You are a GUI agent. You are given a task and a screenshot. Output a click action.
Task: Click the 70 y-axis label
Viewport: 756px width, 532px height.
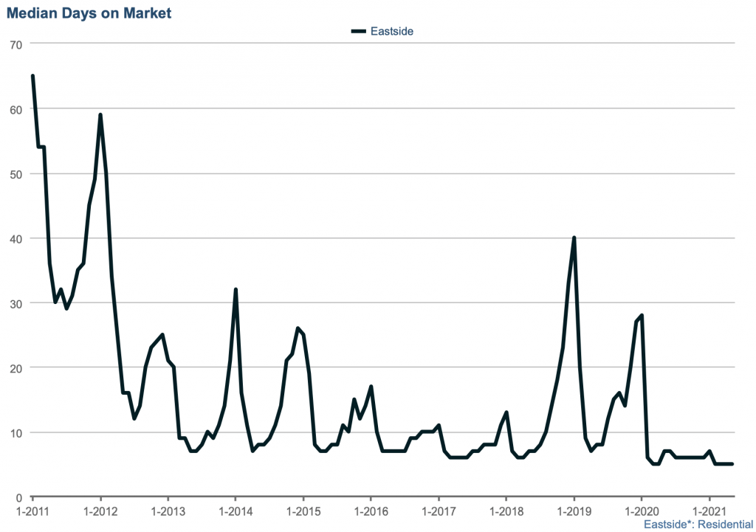pos(16,44)
